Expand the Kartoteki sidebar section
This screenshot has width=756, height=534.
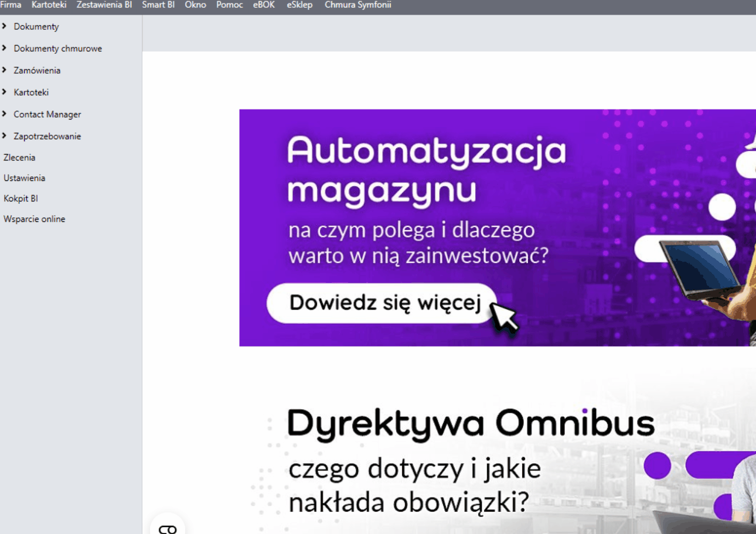pos(31,92)
